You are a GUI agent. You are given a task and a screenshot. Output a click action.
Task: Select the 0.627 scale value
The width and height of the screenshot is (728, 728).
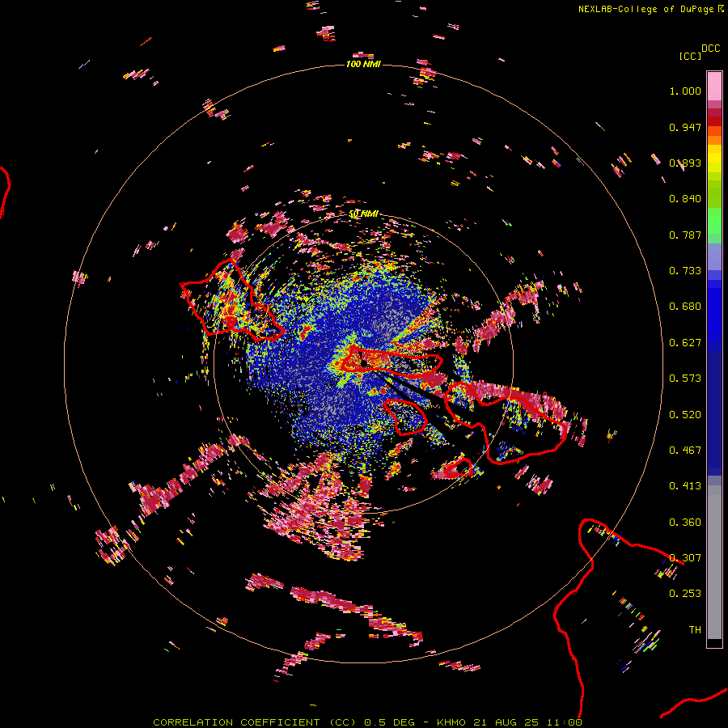point(685,343)
